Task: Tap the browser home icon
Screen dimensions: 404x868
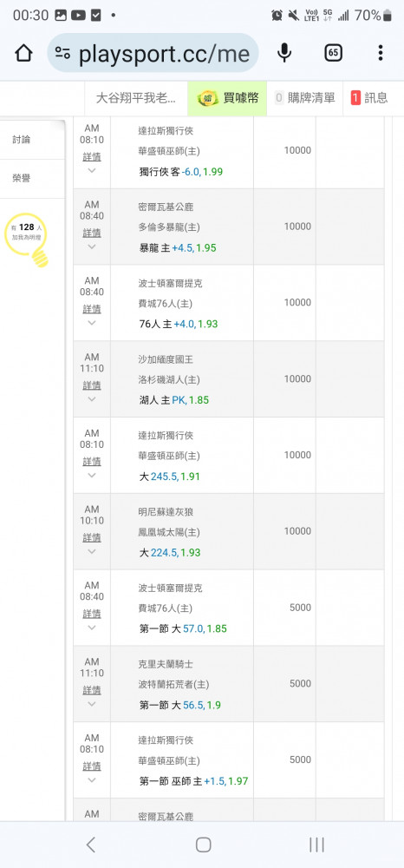Action: point(23,53)
